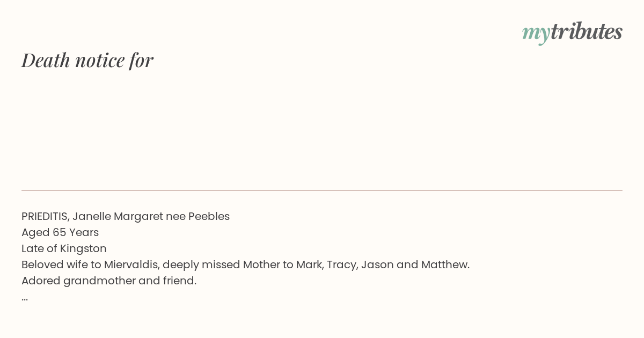This screenshot has width=644, height=338.
Task: Click the "Death notice for" heading
Action: [x=87, y=60]
